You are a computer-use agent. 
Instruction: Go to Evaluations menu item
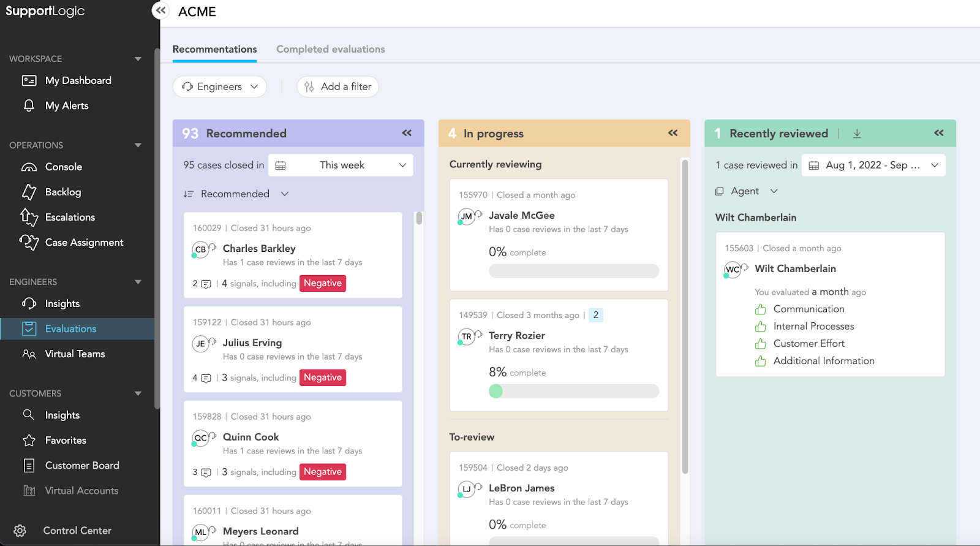[77, 328]
